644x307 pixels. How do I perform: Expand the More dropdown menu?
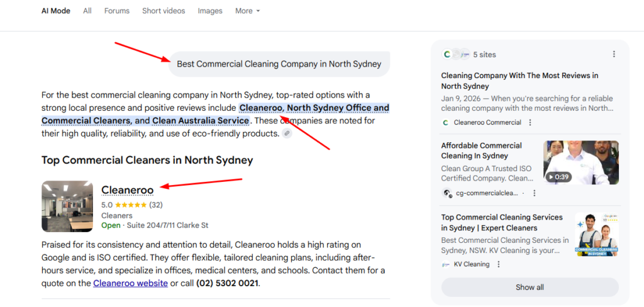[x=247, y=11]
